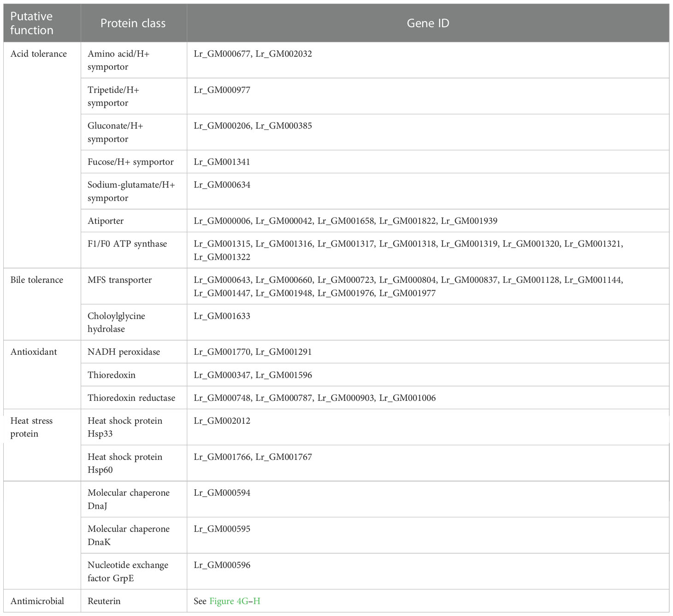Select gene ID Lr_GM000385
This screenshot has height=616, width=673.
[284, 126]
